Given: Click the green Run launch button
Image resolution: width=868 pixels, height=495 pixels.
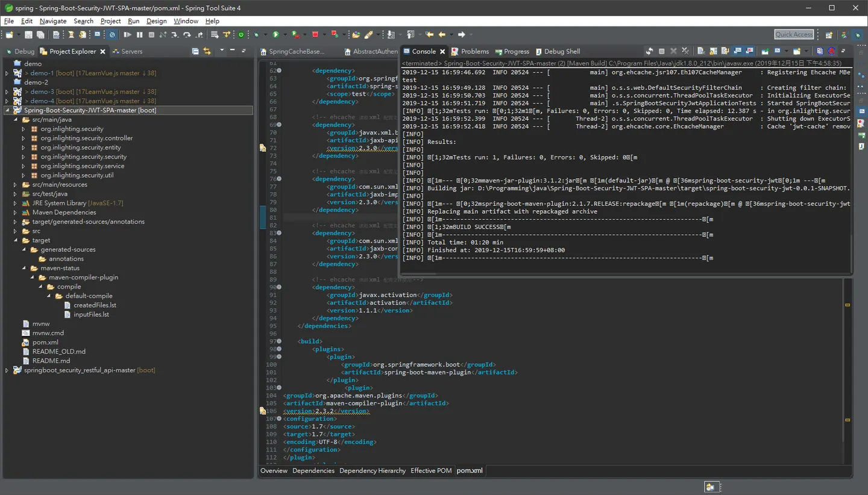Looking at the screenshot, I should click(x=275, y=34).
